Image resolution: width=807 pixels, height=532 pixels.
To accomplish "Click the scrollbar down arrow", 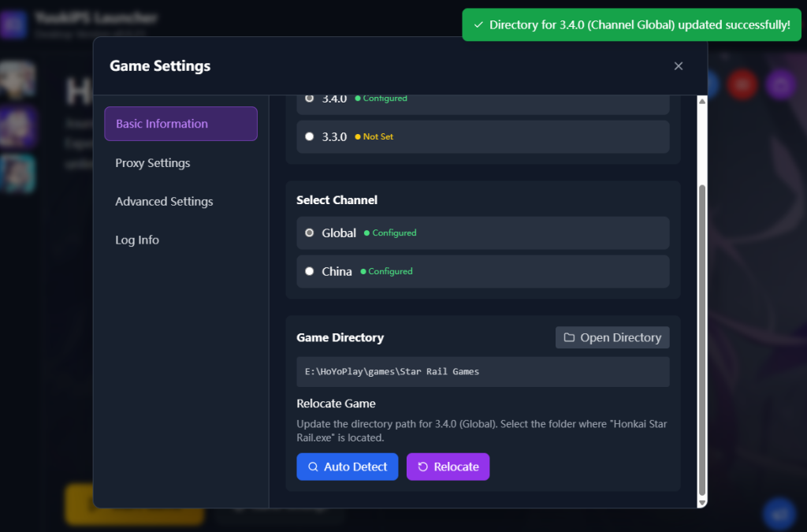I will point(701,501).
